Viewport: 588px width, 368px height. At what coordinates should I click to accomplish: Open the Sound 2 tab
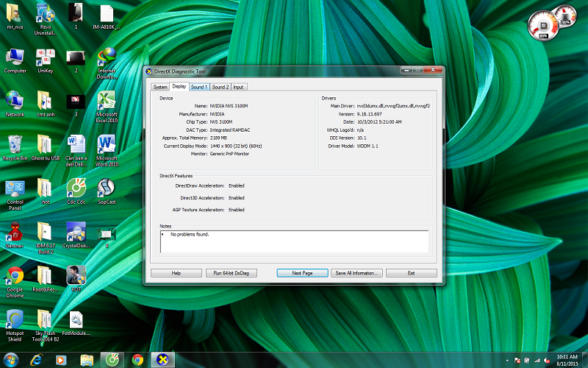tap(220, 87)
